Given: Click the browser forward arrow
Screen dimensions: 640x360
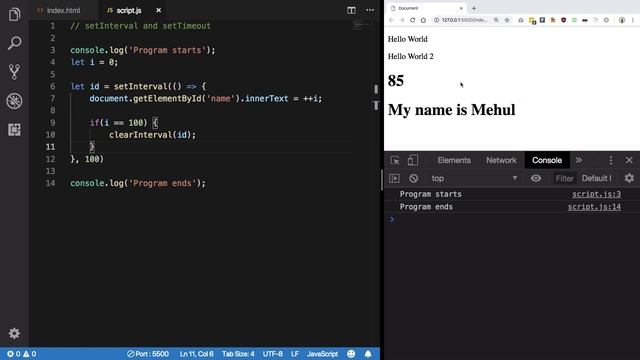Looking at the screenshot, I should pyautogui.click(x=402, y=20).
